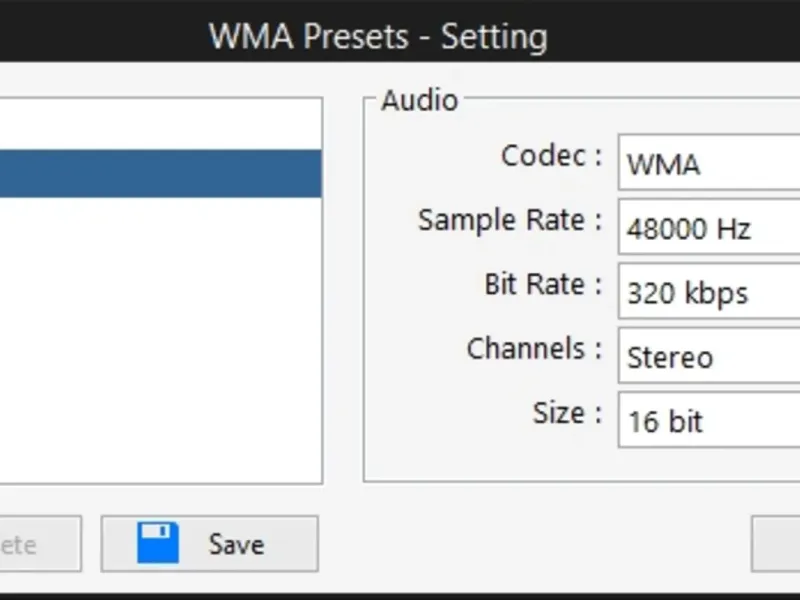Open the Bit Rate 320 kbps dropdown
The width and height of the screenshot is (800, 600).
[708, 294]
